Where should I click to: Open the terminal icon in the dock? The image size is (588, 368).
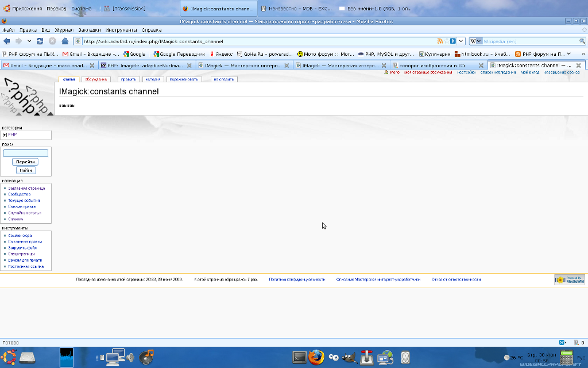300,358
